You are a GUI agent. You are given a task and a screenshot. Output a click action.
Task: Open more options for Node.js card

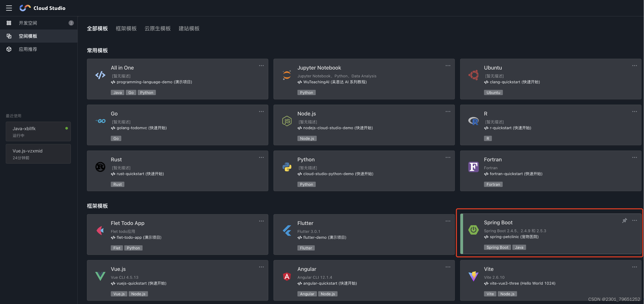[448, 111]
